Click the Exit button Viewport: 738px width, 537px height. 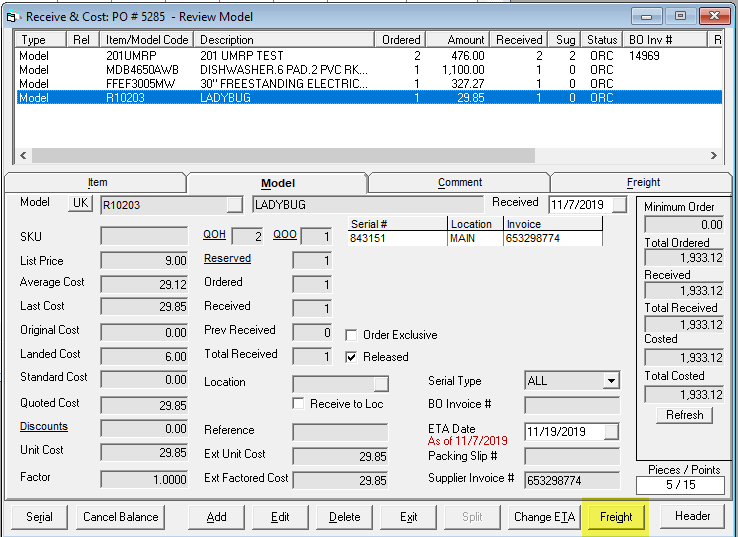[408, 517]
